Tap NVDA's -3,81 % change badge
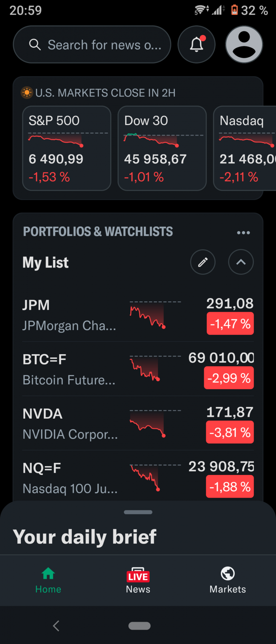 pos(230,432)
